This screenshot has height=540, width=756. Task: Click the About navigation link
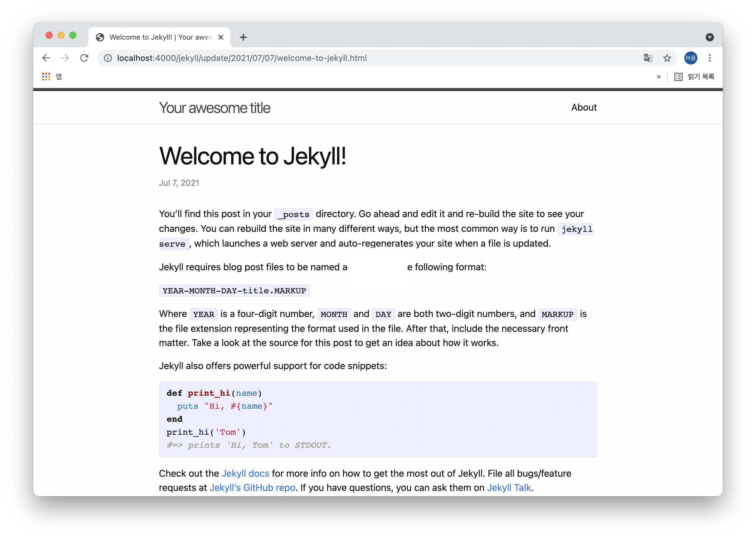[x=584, y=107]
